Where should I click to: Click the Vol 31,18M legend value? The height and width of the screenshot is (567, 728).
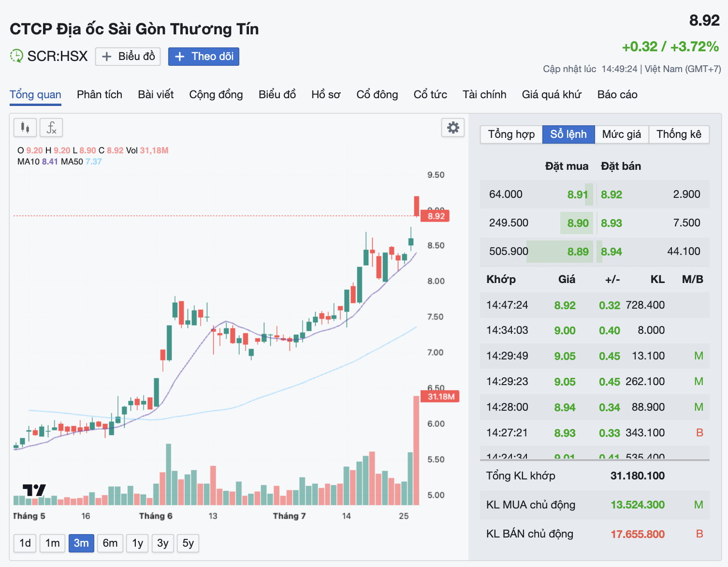147,150
